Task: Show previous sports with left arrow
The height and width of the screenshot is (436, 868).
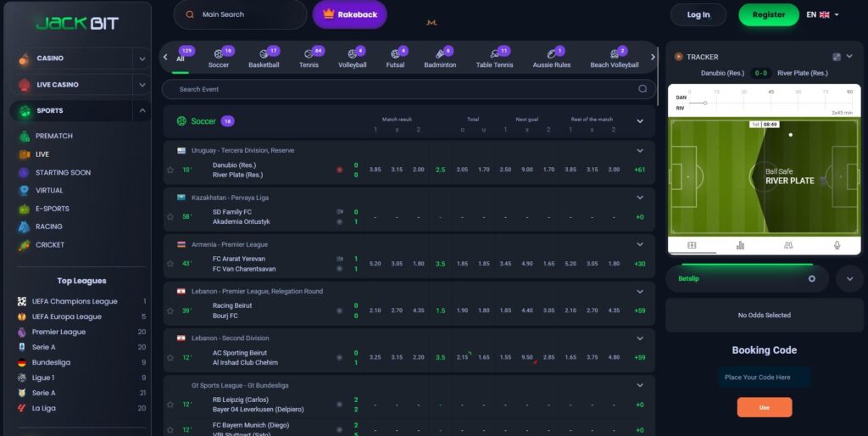Action: coord(165,57)
